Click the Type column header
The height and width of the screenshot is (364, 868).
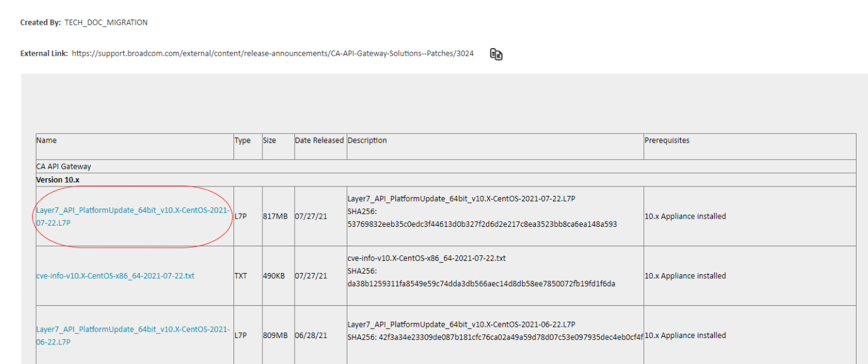point(242,141)
